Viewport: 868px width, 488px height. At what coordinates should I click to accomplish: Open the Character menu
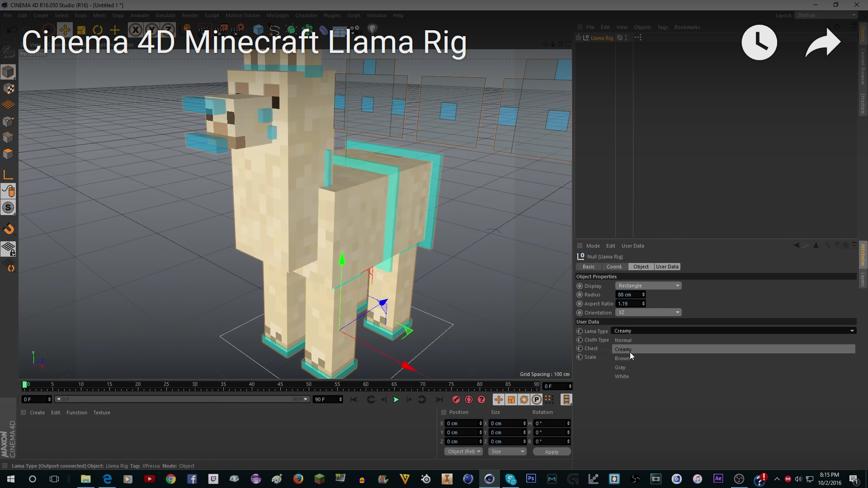[x=306, y=15]
